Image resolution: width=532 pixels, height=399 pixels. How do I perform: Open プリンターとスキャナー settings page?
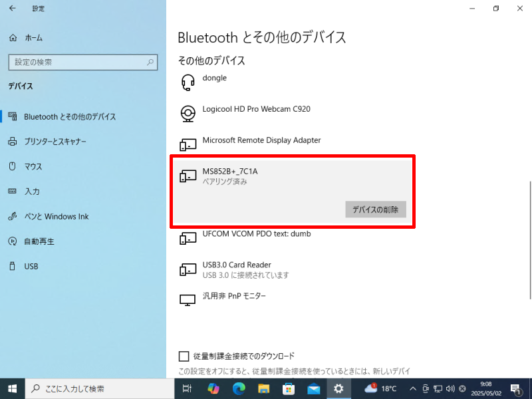tap(83, 142)
